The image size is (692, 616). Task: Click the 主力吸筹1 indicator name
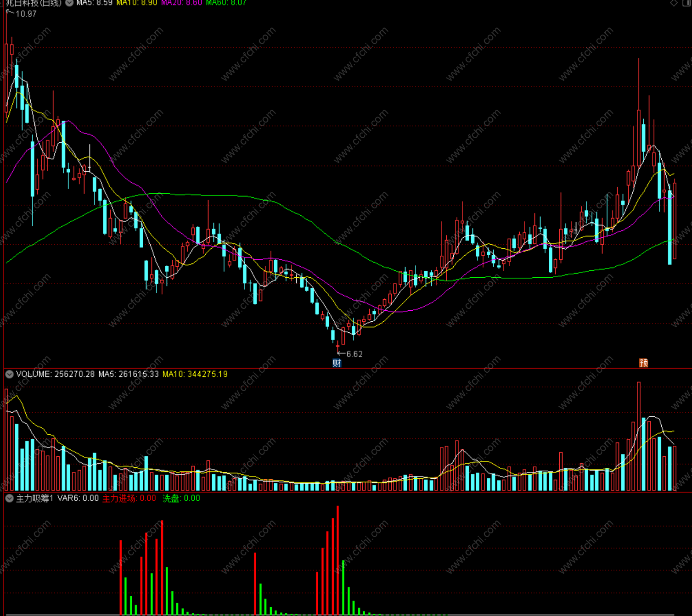pyautogui.click(x=35, y=498)
